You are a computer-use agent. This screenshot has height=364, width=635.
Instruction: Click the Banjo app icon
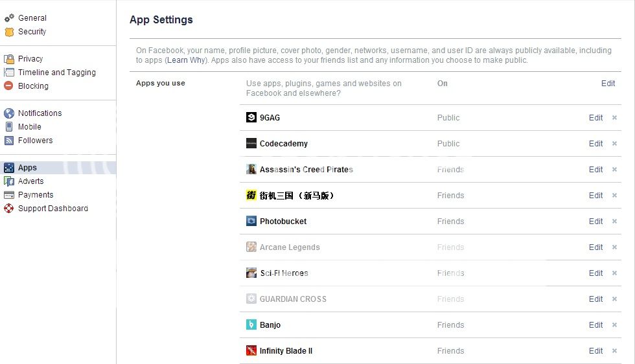(x=251, y=324)
